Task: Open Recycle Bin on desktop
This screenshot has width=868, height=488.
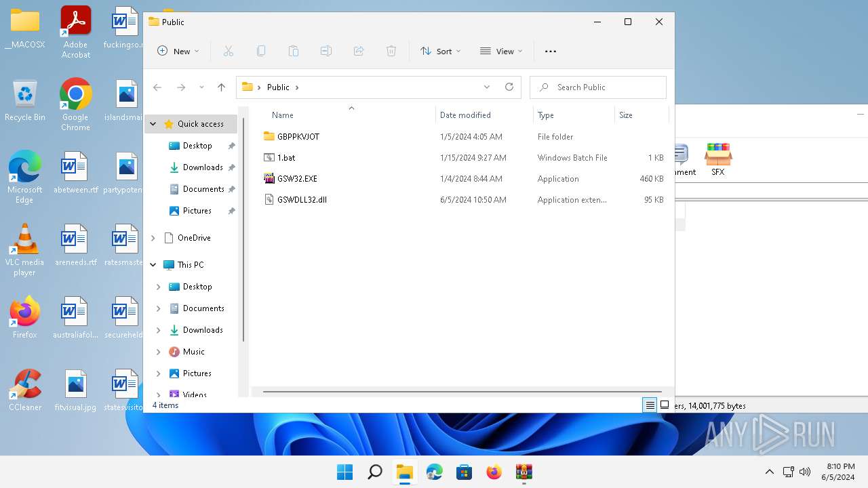Action: point(25,101)
